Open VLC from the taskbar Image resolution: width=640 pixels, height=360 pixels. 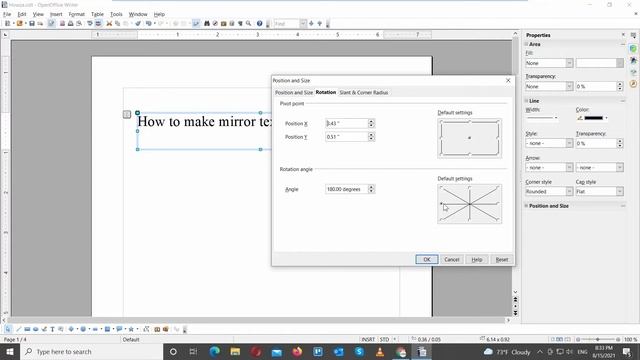point(380,351)
